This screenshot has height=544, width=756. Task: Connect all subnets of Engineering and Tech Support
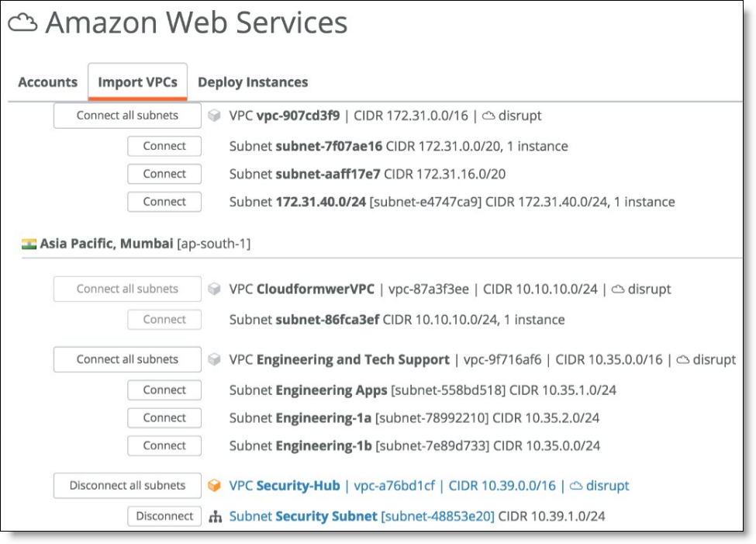(x=127, y=359)
